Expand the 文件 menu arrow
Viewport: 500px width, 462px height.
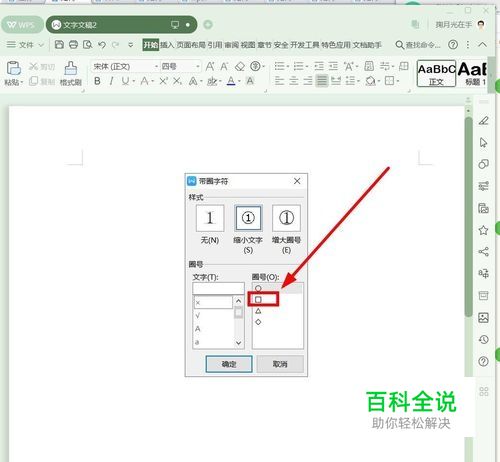pos(41,45)
